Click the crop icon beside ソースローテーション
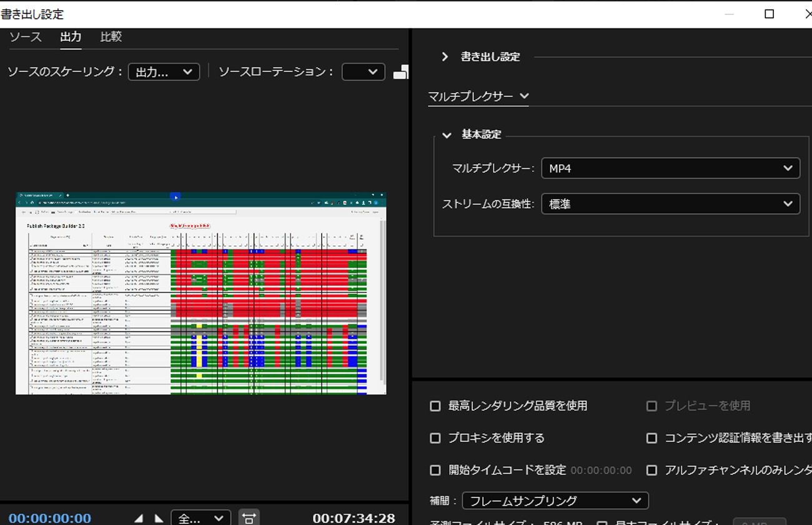The width and height of the screenshot is (812, 525). coord(402,71)
